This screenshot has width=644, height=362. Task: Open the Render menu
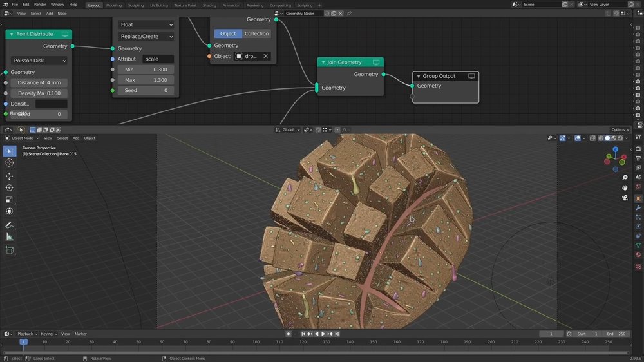click(x=40, y=5)
